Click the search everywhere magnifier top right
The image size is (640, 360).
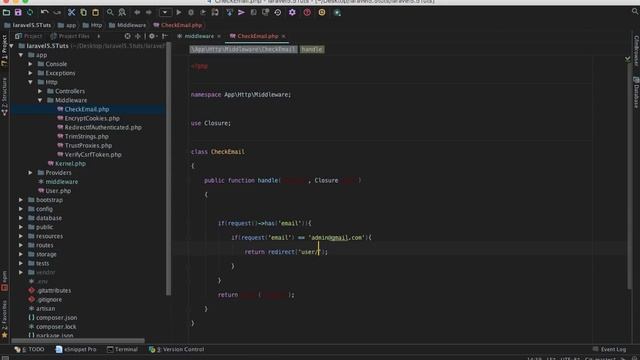pyautogui.click(x=635, y=12)
